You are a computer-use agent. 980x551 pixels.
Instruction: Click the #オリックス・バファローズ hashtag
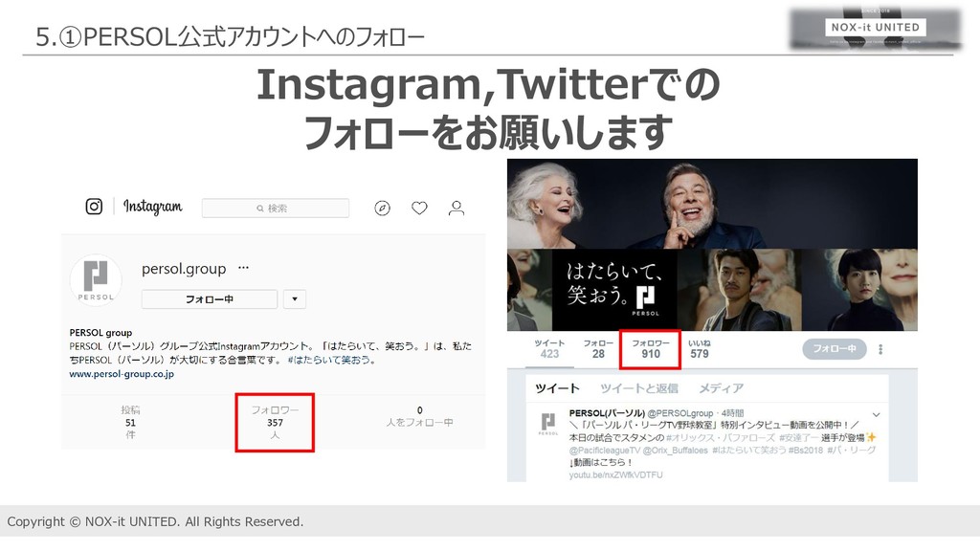click(721, 437)
